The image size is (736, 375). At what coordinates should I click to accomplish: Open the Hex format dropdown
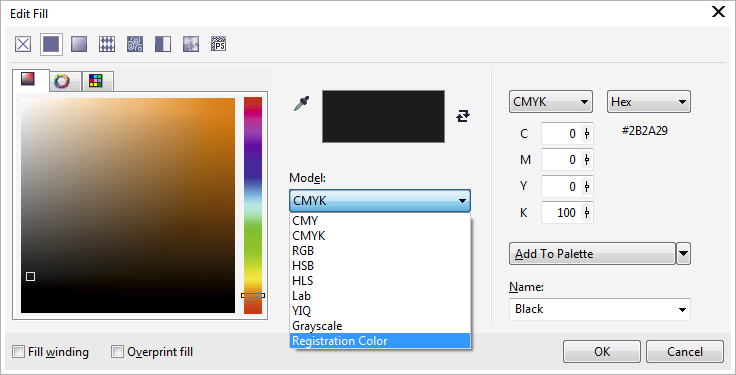649,102
